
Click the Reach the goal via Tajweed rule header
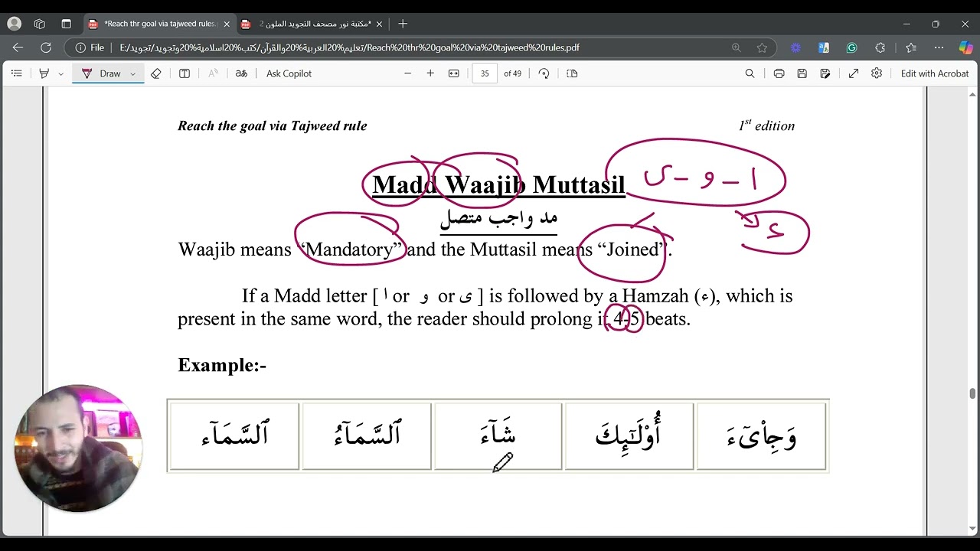(272, 126)
